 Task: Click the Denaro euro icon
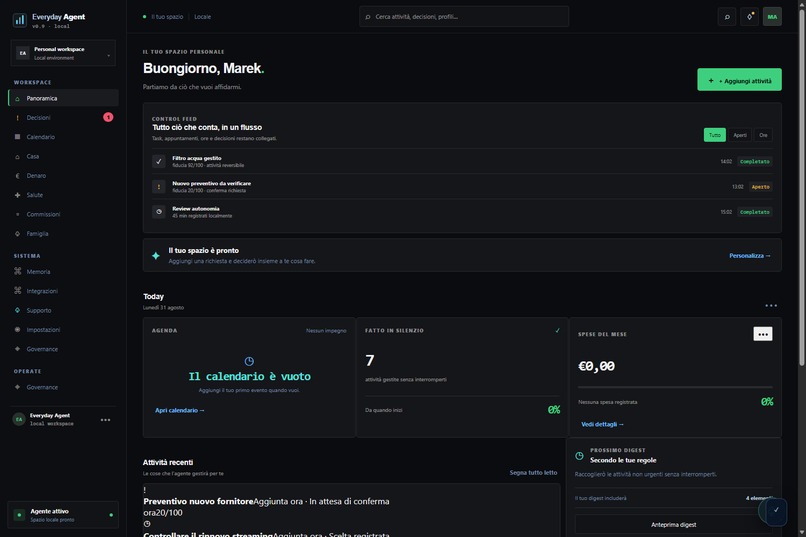point(17,176)
